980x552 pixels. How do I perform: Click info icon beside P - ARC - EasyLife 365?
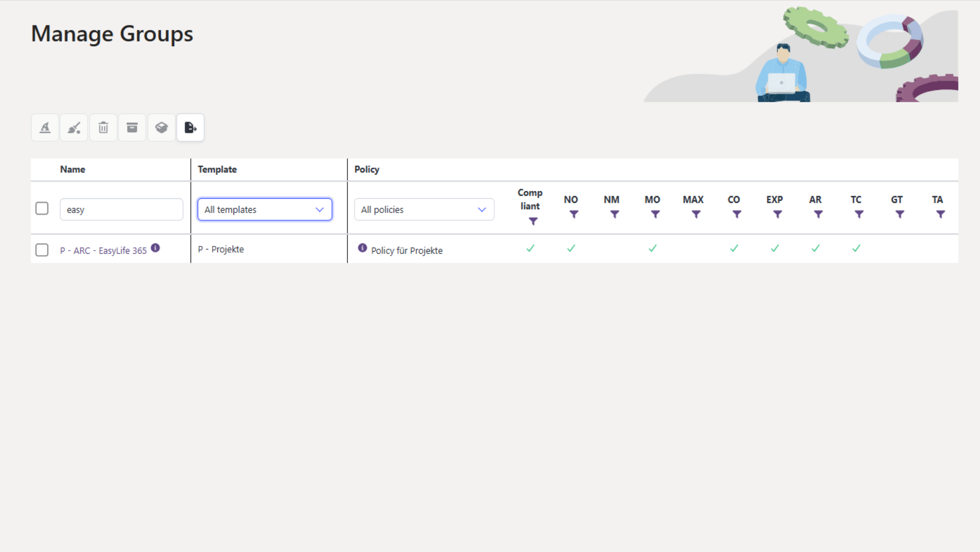point(156,248)
